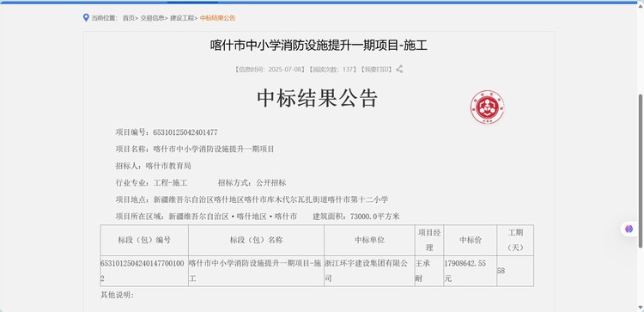Image resolution: width=644 pixels, height=312 pixels.
Task: Click the 浙江环宇建设集团有限公司 table cell
Action: [369, 271]
